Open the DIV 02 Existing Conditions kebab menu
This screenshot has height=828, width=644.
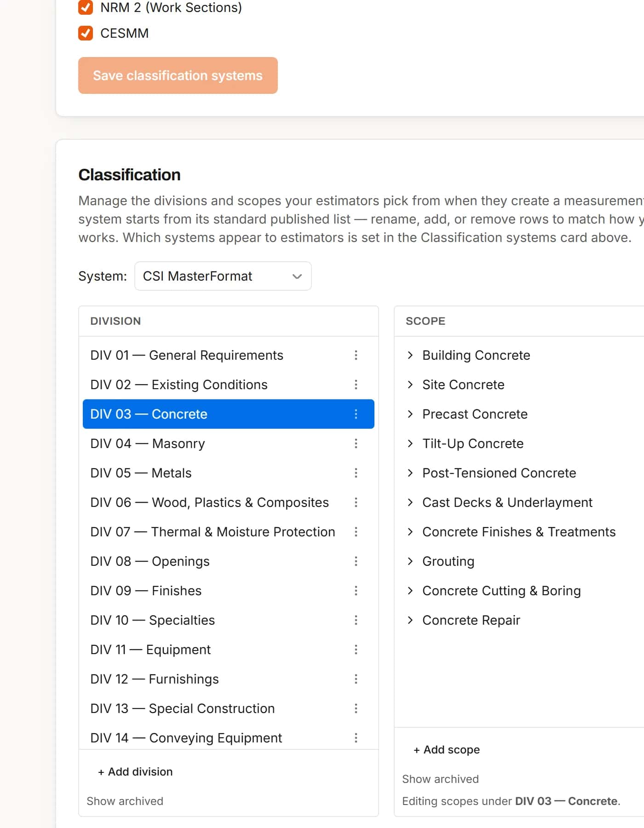[356, 385]
